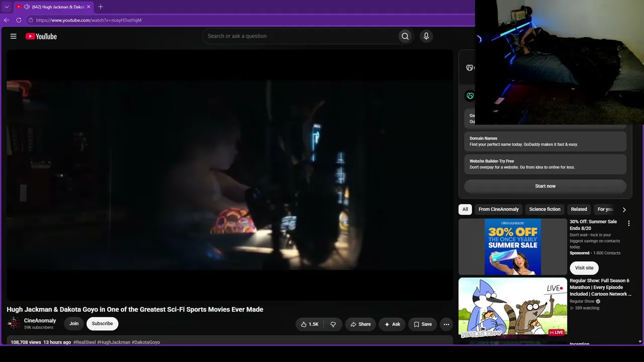Click the '13 hours ago' upload text

57,342
